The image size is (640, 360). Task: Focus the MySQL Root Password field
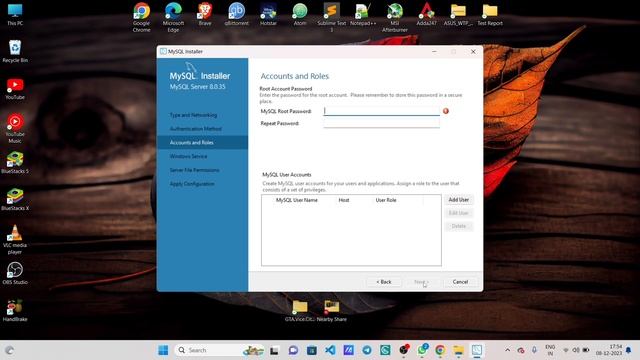point(382,111)
